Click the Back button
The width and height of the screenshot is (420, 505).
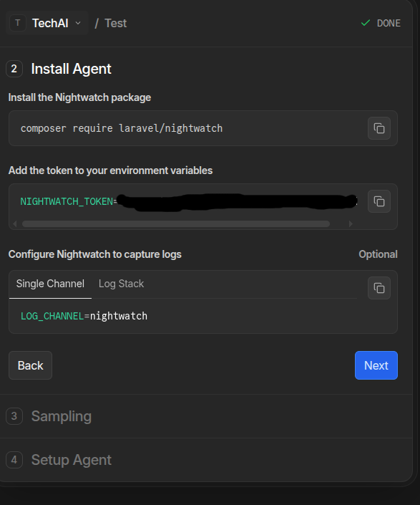pos(30,365)
